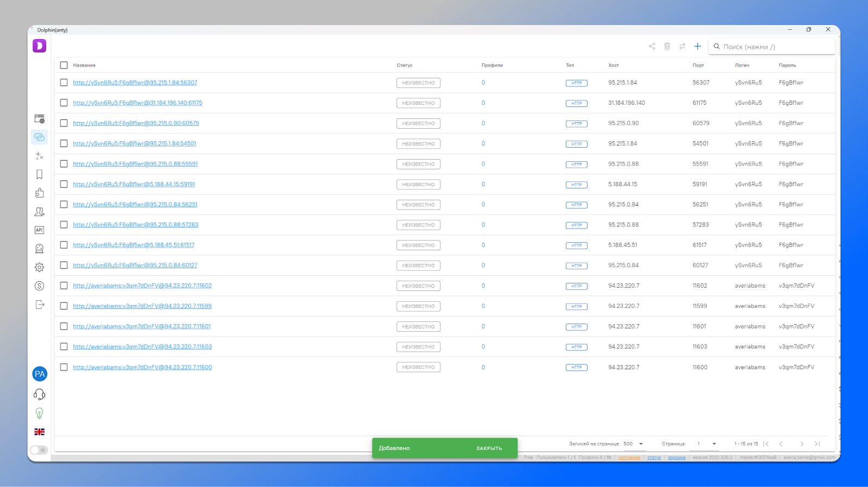Open the API section in sidebar
The image size is (868, 487).
40,230
